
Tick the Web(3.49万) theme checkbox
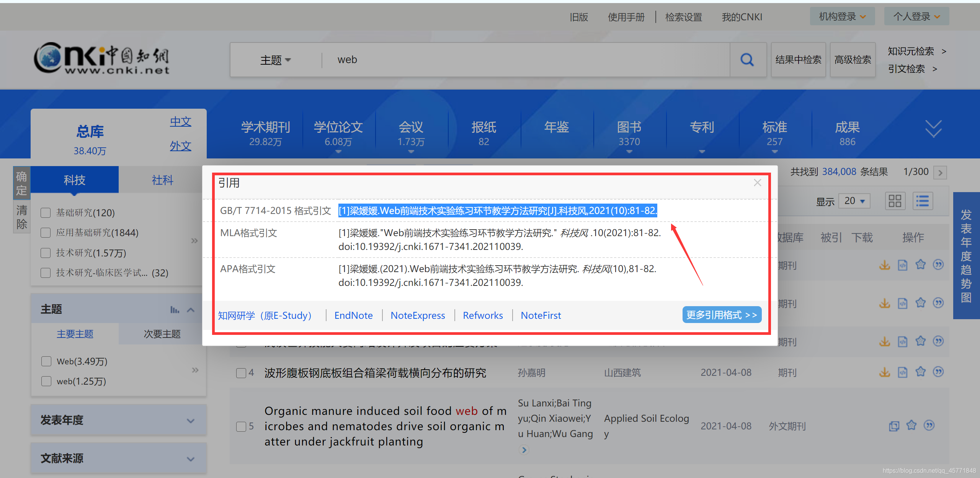coord(46,361)
